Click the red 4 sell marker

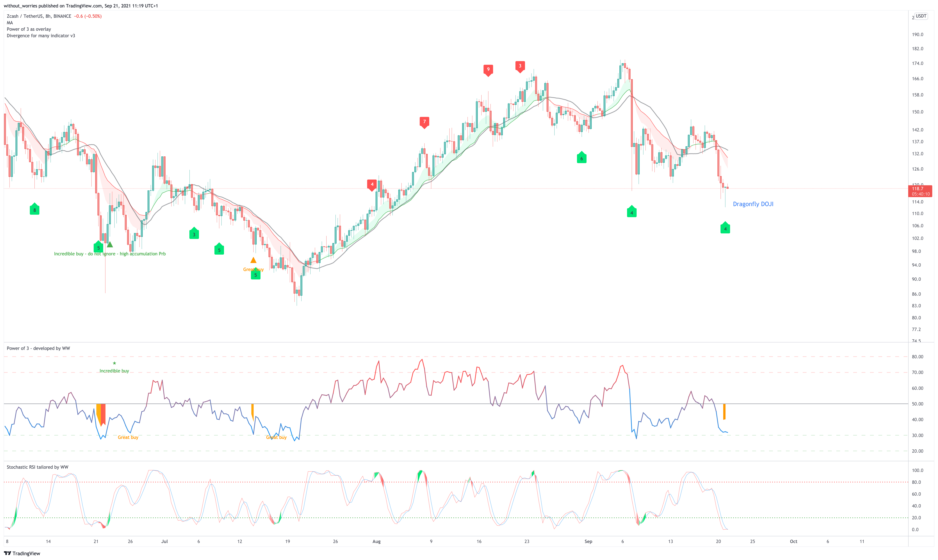[372, 185]
